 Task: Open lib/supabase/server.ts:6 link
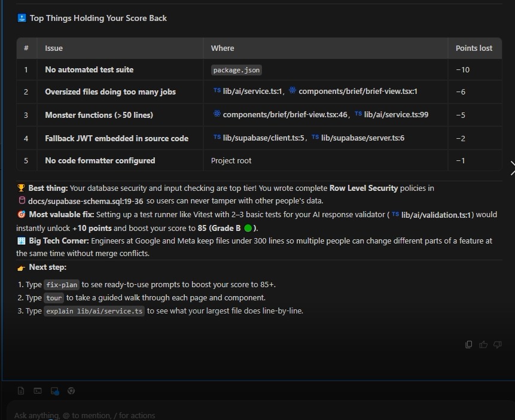click(x=358, y=138)
